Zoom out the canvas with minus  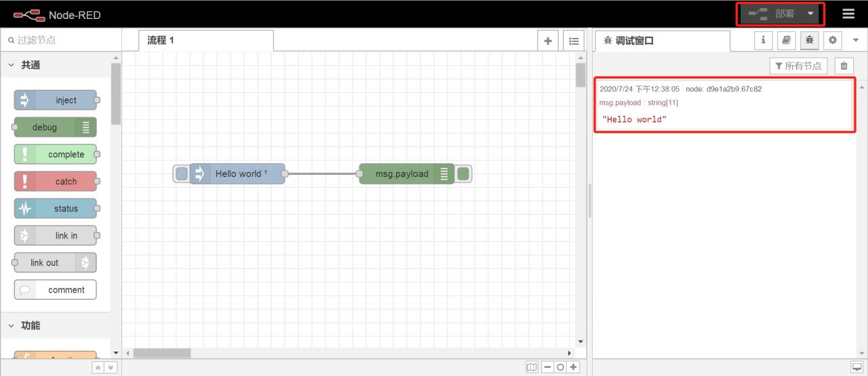[x=547, y=367]
